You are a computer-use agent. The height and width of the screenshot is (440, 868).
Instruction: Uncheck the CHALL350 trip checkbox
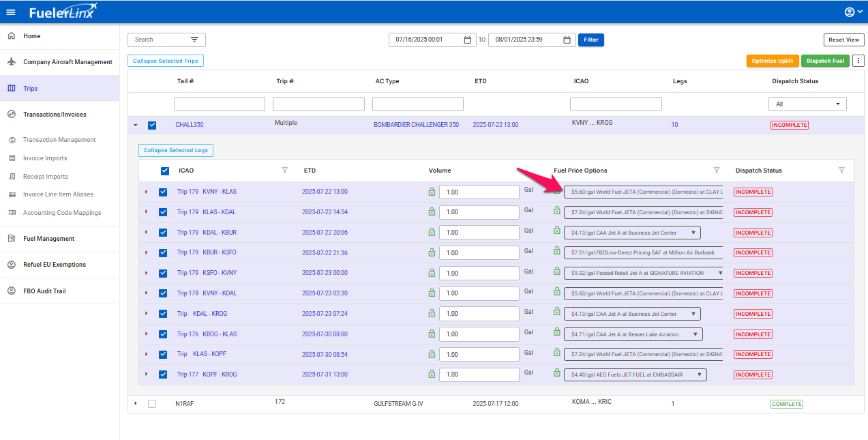tap(152, 125)
